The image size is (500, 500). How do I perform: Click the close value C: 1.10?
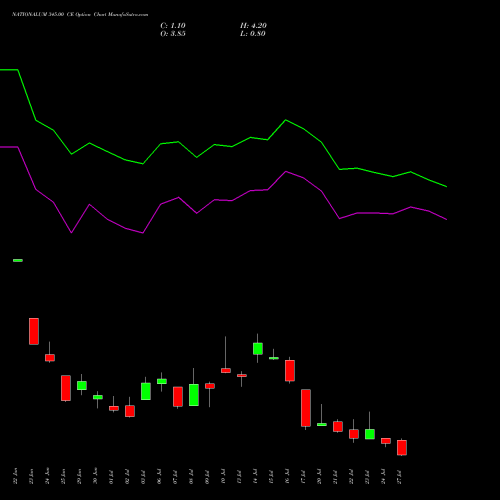[x=173, y=26]
